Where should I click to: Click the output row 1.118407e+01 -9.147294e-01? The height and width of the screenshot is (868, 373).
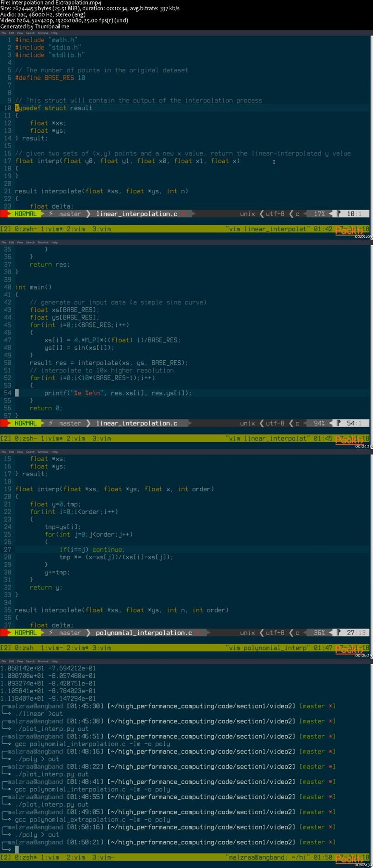[48, 698]
